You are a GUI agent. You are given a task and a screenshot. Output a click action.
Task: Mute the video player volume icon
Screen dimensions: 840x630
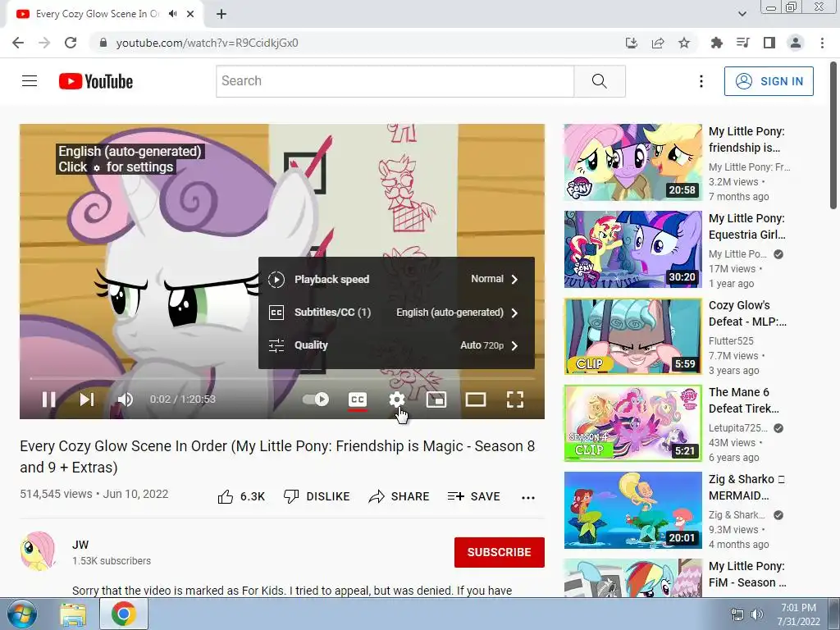coord(126,399)
